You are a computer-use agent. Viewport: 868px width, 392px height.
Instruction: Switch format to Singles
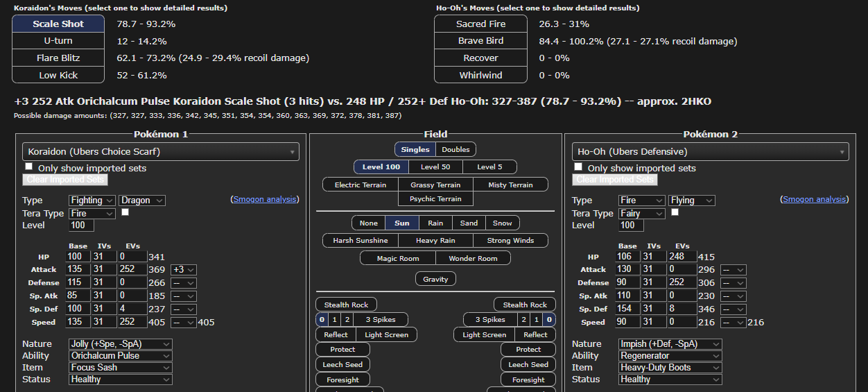[x=415, y=149]
